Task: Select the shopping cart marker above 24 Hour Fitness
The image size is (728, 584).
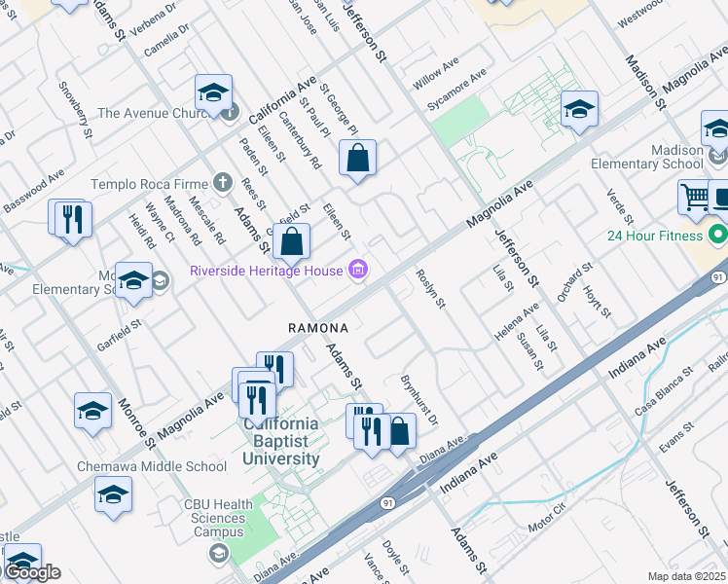Action: pyautogui.click(x=694, y=199)
